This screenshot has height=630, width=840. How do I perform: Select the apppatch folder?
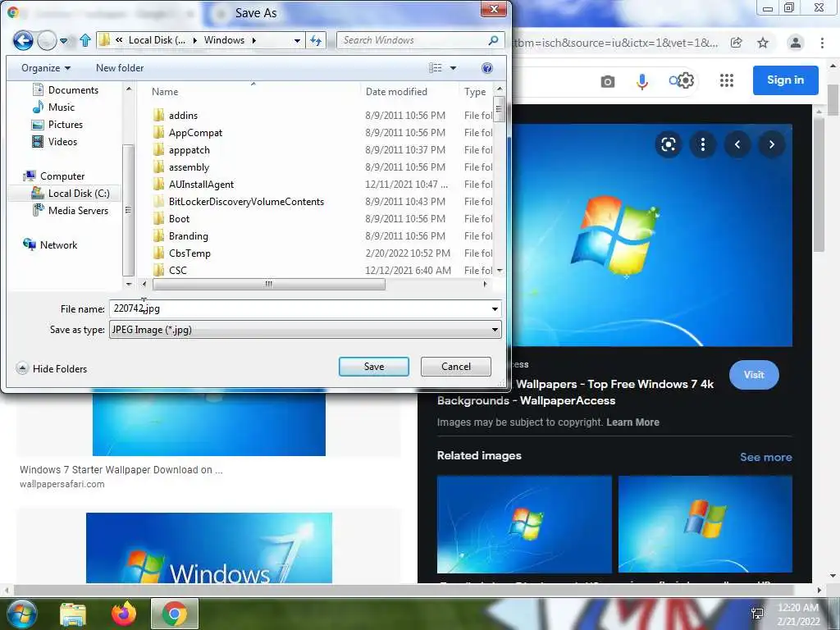tap(181, 150)
